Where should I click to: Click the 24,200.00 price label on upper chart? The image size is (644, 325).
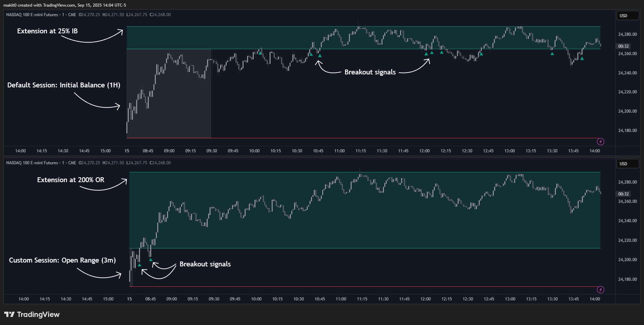pyautogui.click(x=628, y=111)
